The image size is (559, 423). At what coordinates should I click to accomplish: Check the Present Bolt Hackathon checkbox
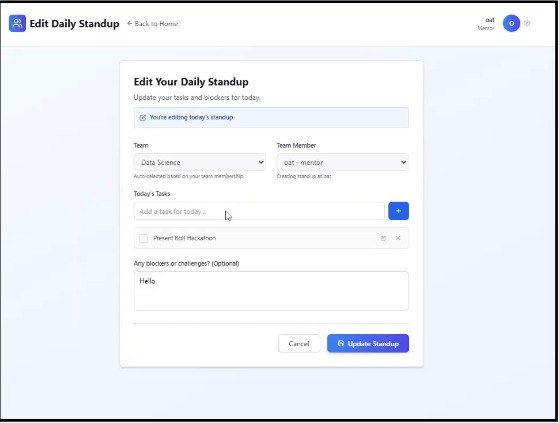click(x=144, y=238)
